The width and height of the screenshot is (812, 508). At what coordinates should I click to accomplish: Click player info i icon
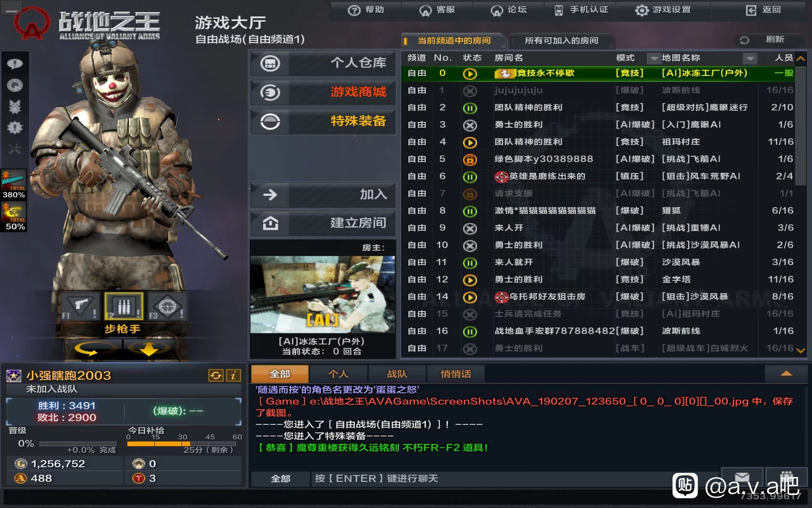[x=233, y=375]
